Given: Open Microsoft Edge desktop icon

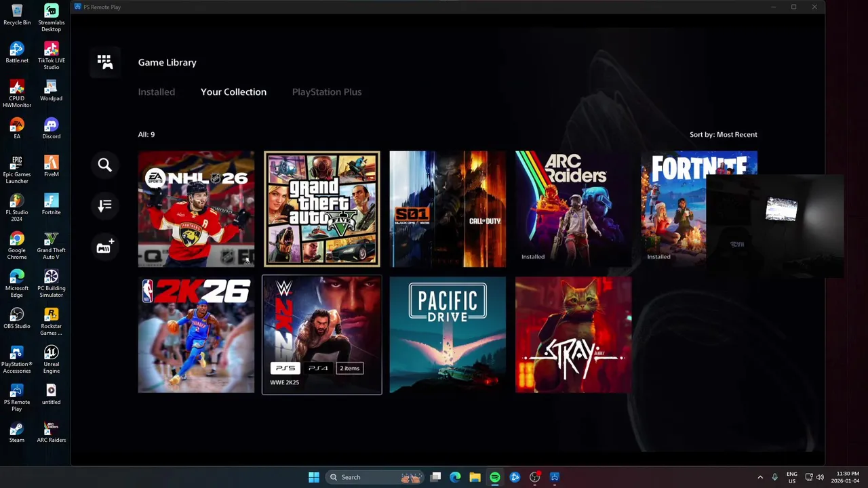Looking at the screenshot, I should click(17, 283).
